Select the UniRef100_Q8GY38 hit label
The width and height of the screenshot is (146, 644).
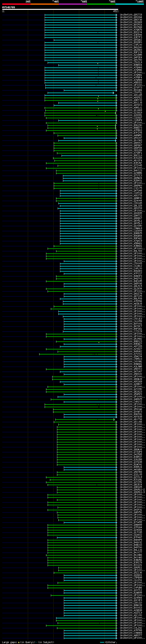[x=131, y=20]
